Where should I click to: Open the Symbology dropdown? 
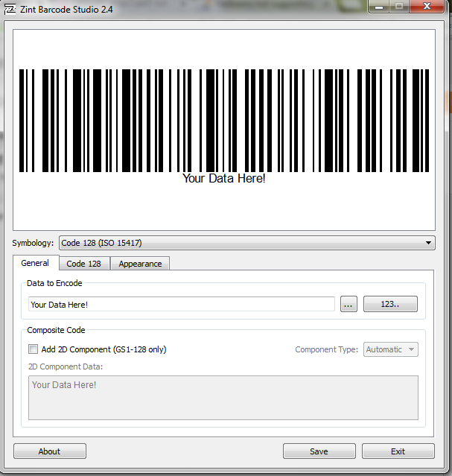pyautogui.click(x=246, y=243)
